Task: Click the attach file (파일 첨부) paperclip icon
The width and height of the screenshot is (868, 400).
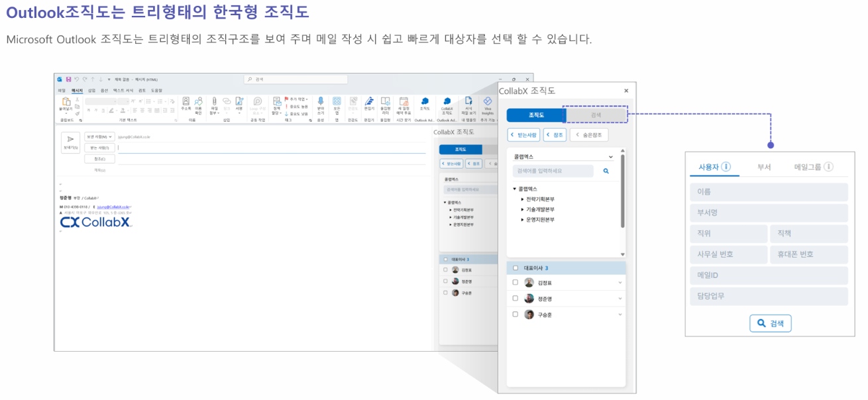Action: point(214,101)
